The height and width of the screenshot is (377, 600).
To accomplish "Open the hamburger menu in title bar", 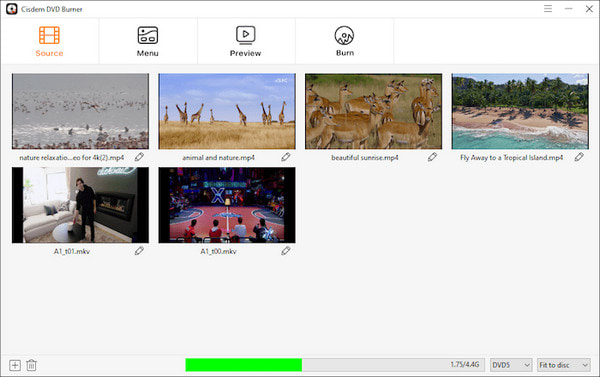I will click(x=548, y=9).
